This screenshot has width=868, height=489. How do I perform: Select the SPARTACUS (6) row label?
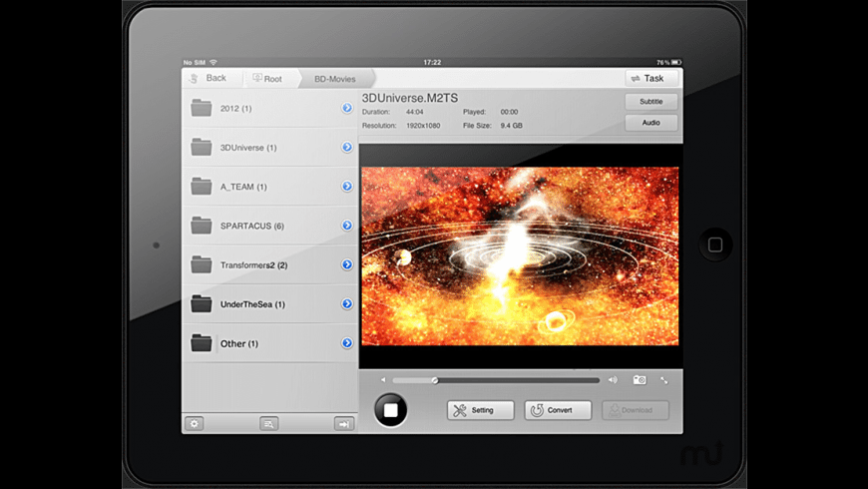pyautogui.click(x=252, y=227)
